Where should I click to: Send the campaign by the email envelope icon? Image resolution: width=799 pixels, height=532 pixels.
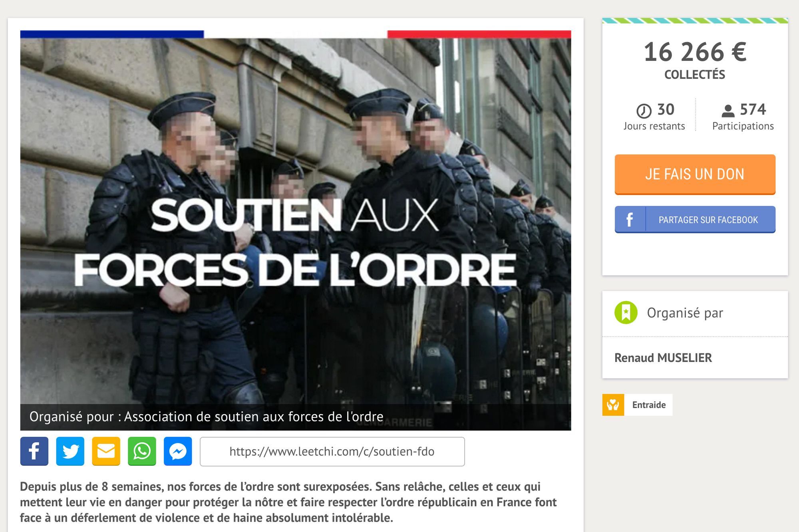click(106, 451)
